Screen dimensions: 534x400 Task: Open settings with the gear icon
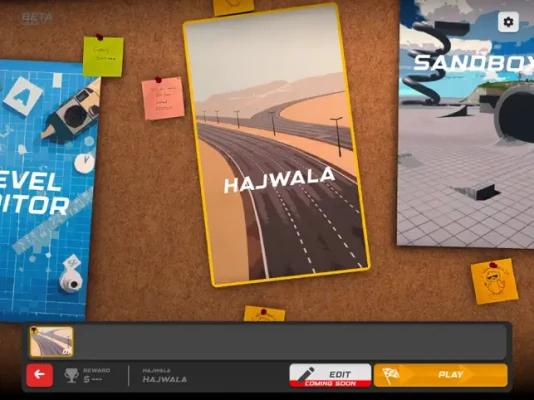[508, 22]
